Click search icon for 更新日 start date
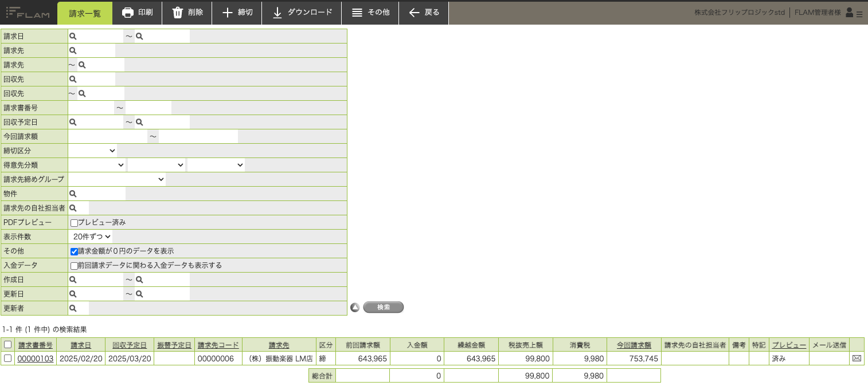The width and height of the screenshot is (868, 386). (x=73, y=294)
